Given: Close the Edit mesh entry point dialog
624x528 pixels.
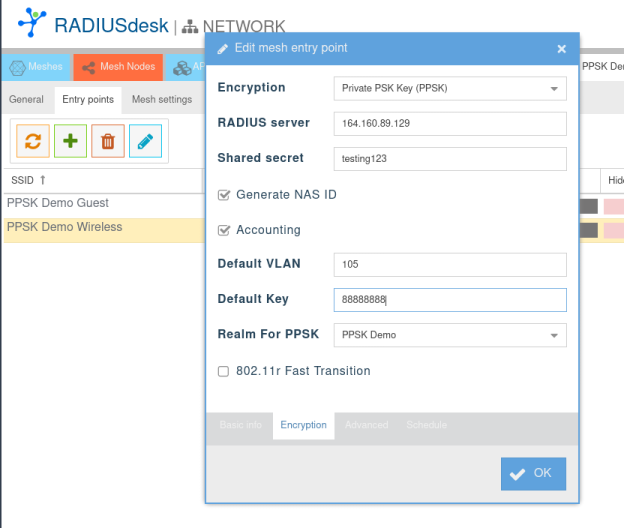Looking at the screenshot, I should (x=562, y=48).
